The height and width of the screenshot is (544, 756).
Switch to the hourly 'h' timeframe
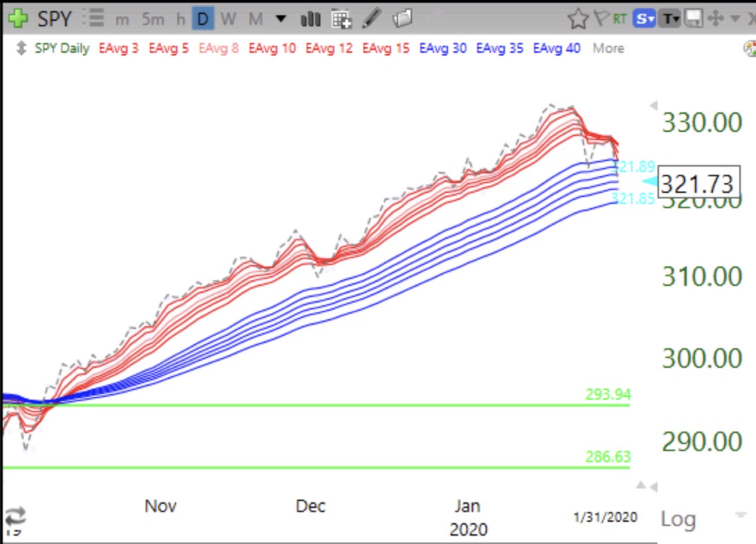(x=181, y=19)
